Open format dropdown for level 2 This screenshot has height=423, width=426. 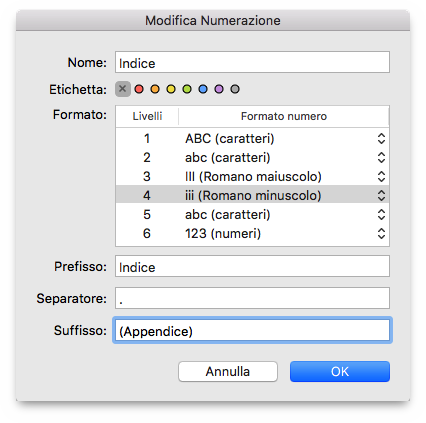[381, 158]
